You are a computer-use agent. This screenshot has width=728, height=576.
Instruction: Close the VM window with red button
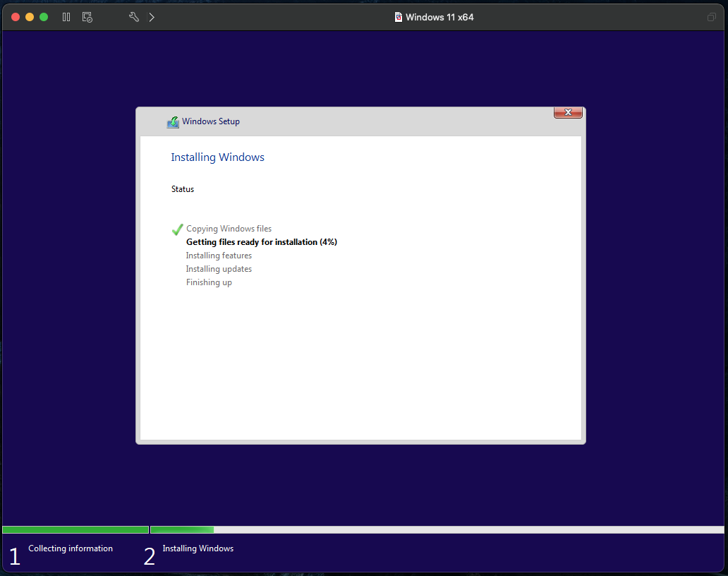click(x=16, y=17)
